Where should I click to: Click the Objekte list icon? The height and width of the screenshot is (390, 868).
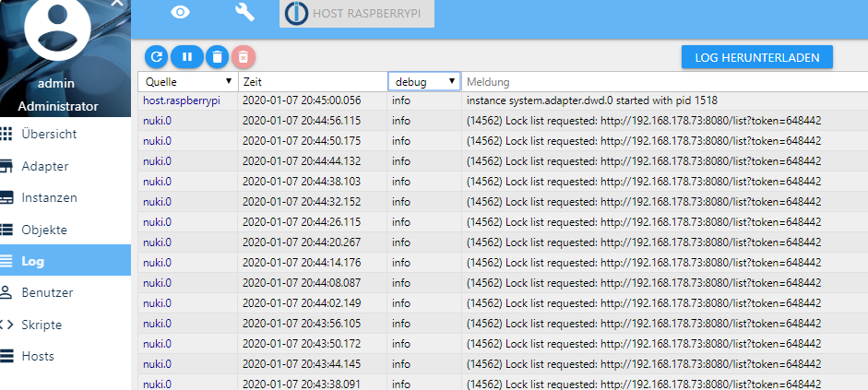pos(5,230)
